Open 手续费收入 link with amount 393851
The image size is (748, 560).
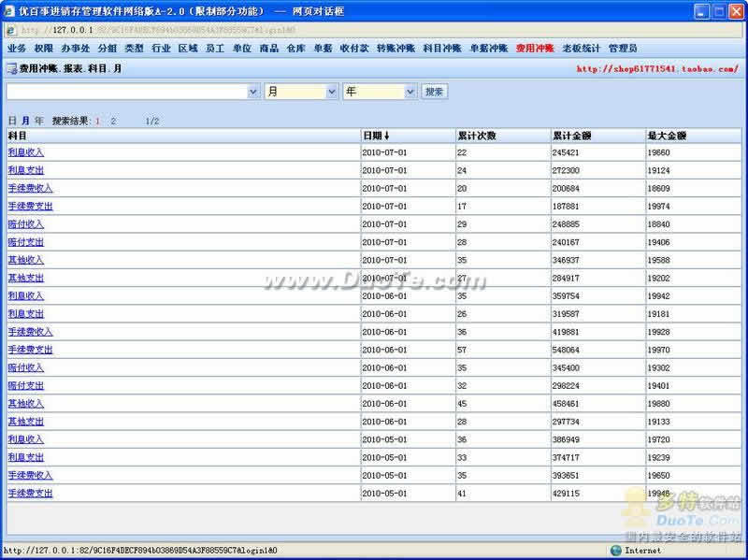(x=30, y=476)
